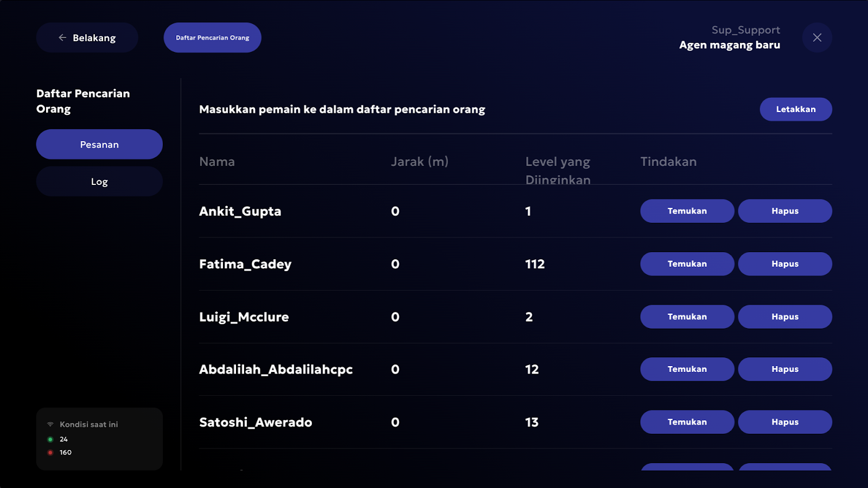This screenshot has height=488, width=868.
Task: Click Hapus for Satoshi_Awerado
Action: [785, 422]
